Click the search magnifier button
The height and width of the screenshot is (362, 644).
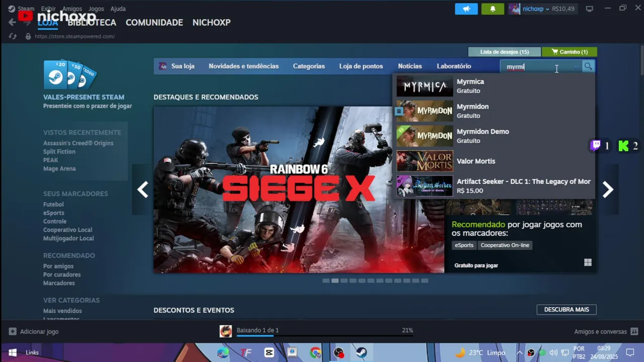click(588, 66)
